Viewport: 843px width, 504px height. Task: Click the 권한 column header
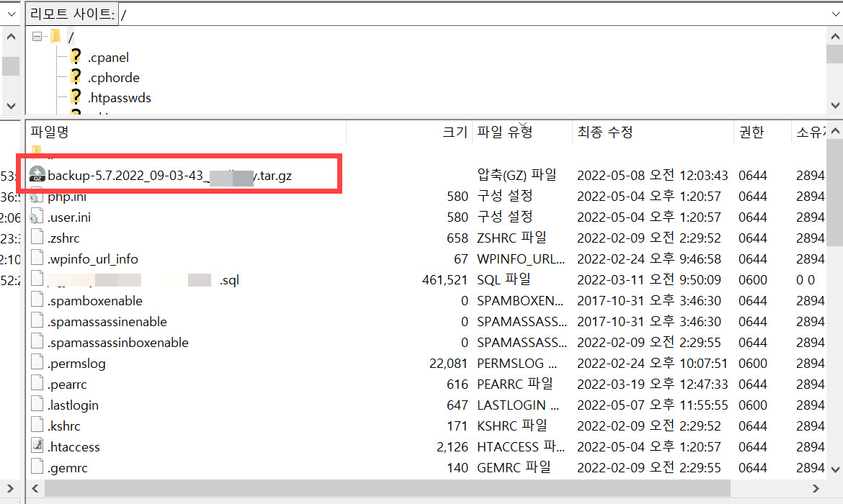click(753, 132)
